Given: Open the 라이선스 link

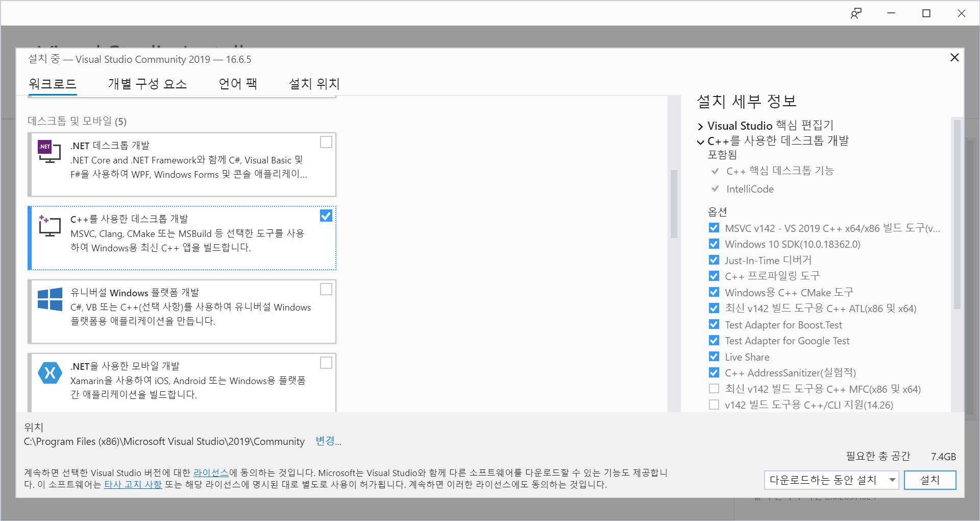Looking at the screenshot, I should [x=211, y=473].
